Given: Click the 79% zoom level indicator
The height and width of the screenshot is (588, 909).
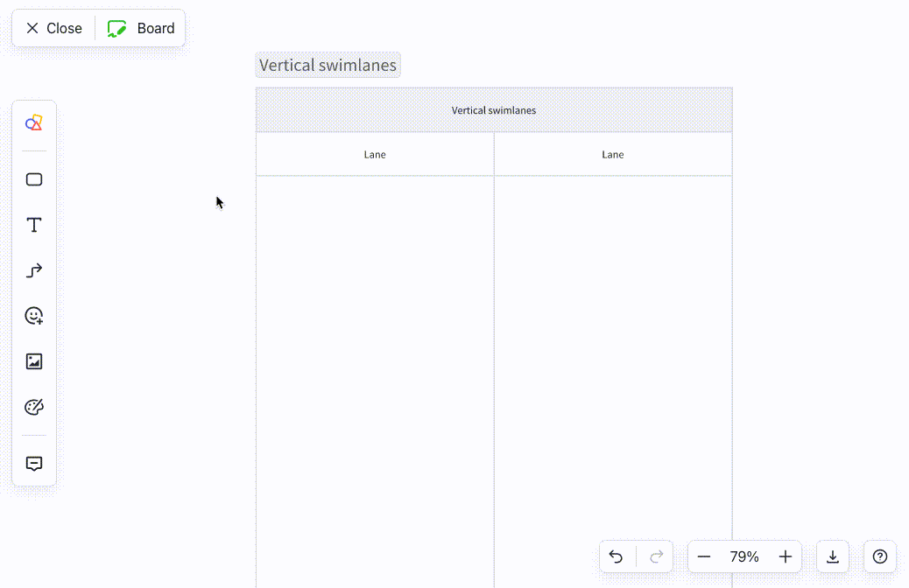Looking at the screenshot, I should pyautogui.click(x=744, y=556).
